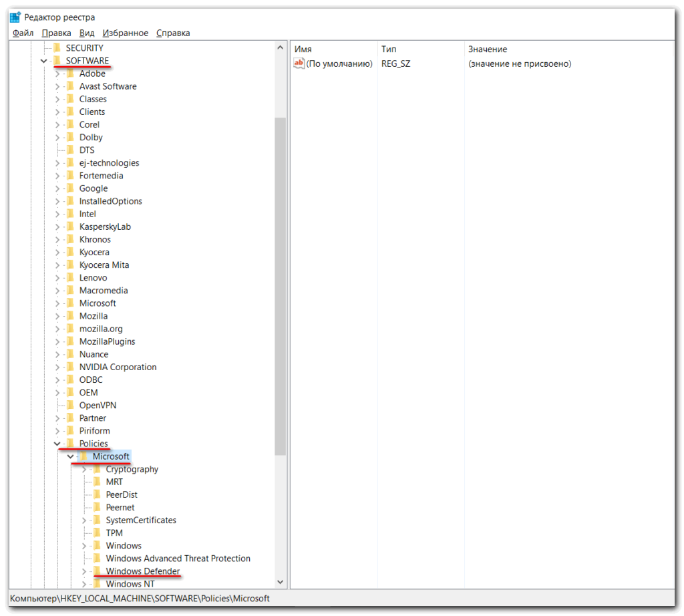
Task: Open the Правка menu
Action: 56,33
